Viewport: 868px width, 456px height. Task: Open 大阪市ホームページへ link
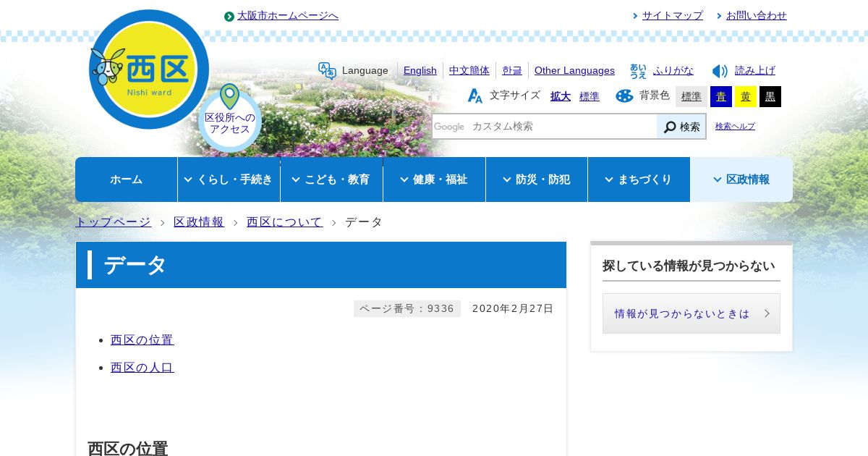coord(288,16)
